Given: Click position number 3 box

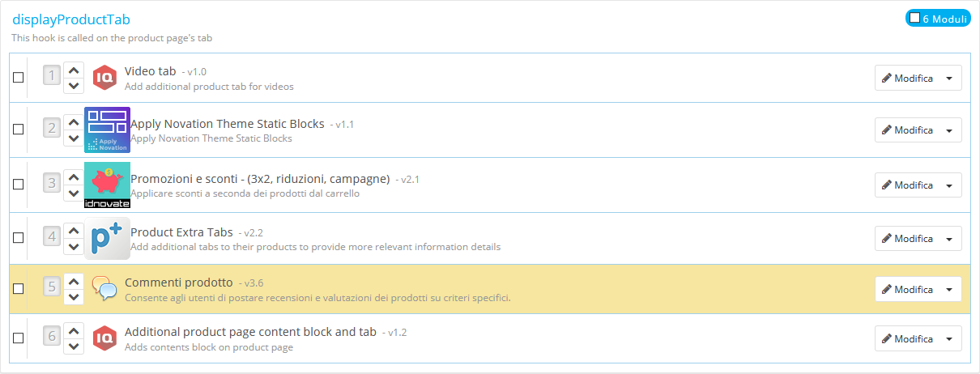Looking at the screenshot, I should pos(52,184).
